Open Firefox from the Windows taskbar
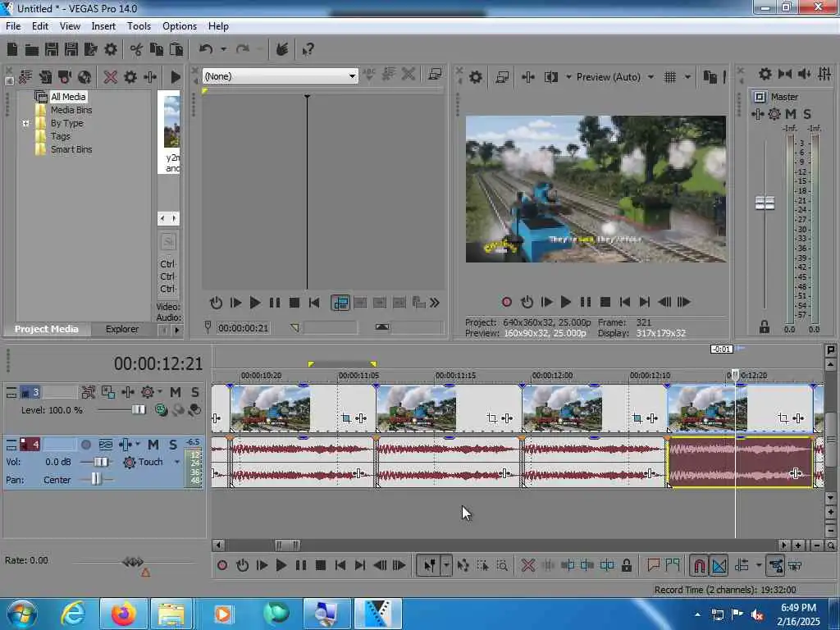Screen dimensions: 840x630 pyautogui.click(x=124, y=614)
